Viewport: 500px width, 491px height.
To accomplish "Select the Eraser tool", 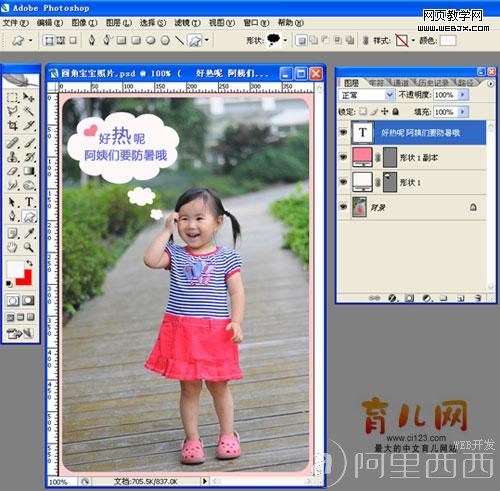I will [x=13, y=171].
